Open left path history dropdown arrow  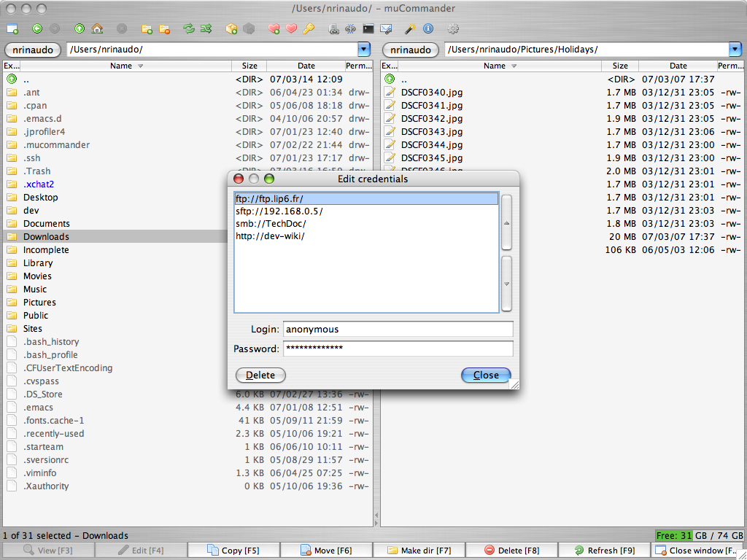click(363, 49)
